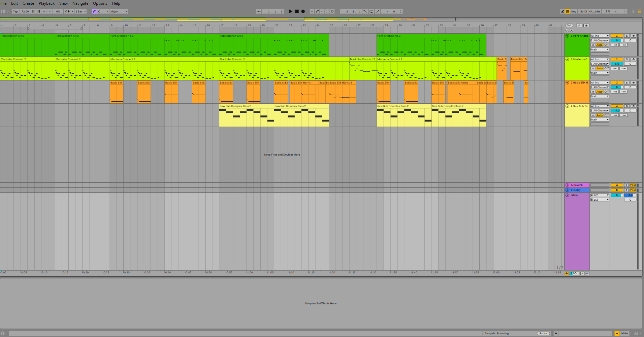Open the Playback menu
This screenshot has height=337, width=644.
click(x=46, y=3)
